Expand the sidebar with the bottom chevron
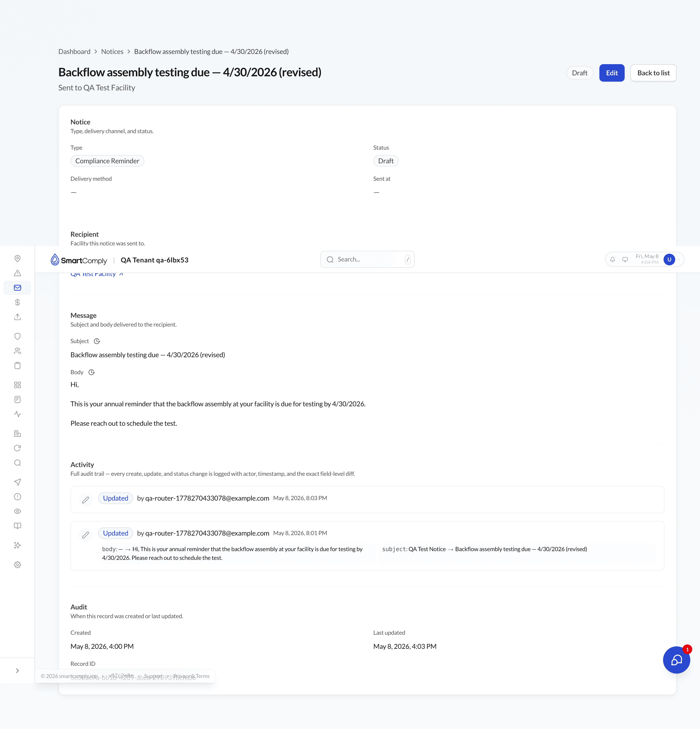Screen dimensions: 700x729 coord(17,671)
